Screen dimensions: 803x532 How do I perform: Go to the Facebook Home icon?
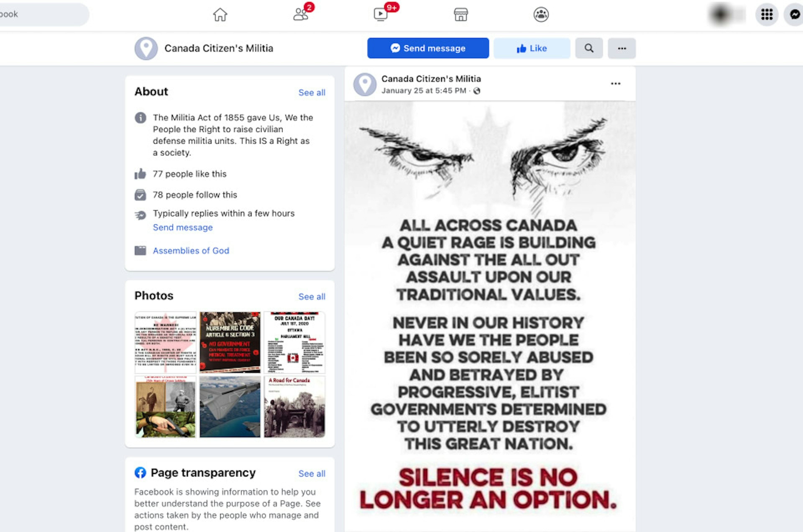pos(220,15)
